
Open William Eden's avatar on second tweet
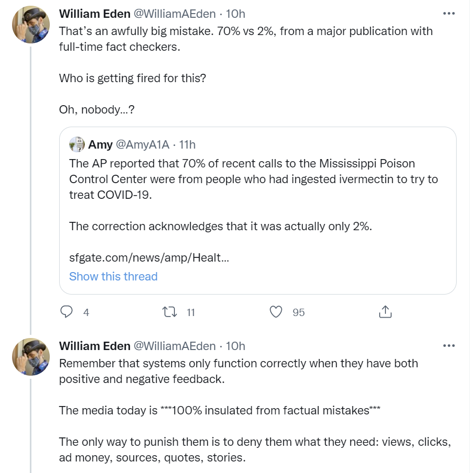tap(31, 357)
